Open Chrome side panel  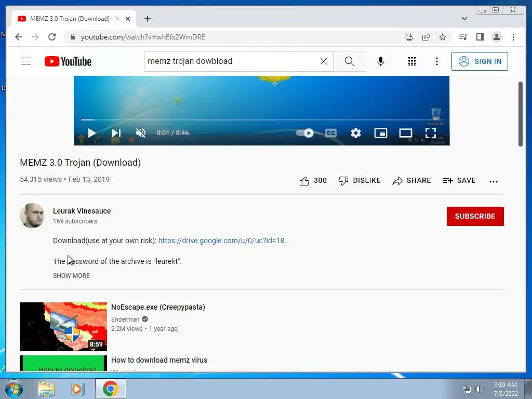point(480,37)
